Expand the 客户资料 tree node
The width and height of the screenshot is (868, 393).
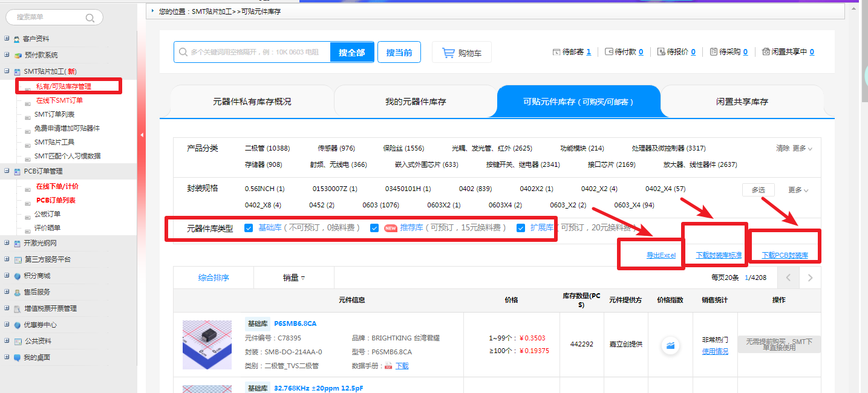(7, 39)
